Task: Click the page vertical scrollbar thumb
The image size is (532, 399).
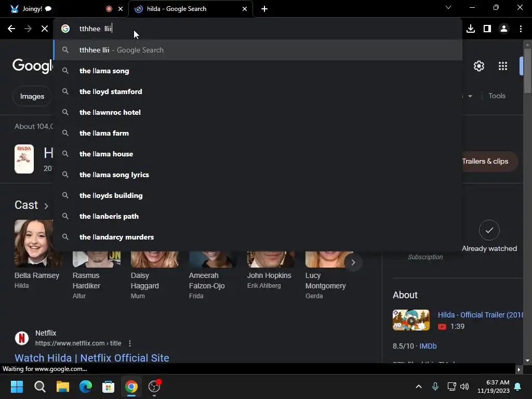Action: [527, 71]
